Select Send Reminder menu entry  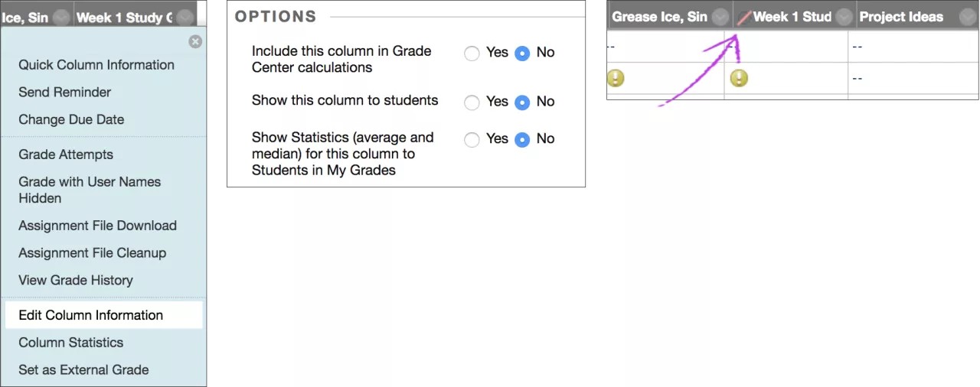[x=65, y=93]
